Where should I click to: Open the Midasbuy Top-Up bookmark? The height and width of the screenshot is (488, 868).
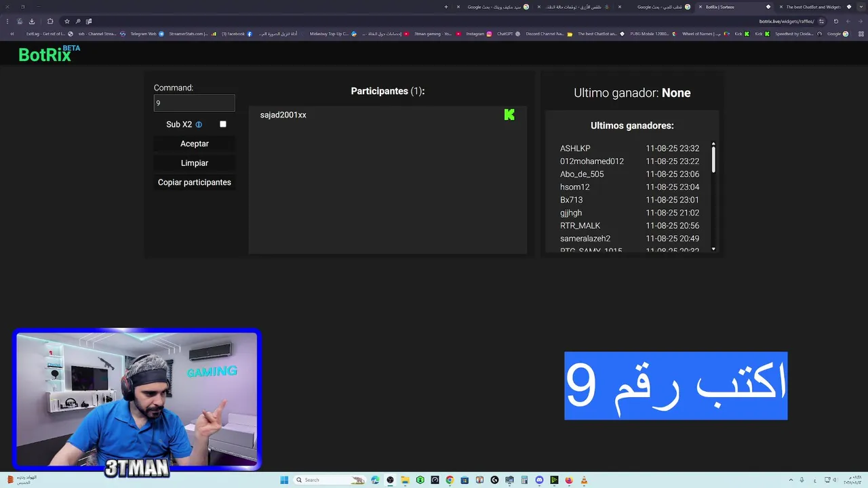coord(333,34)
